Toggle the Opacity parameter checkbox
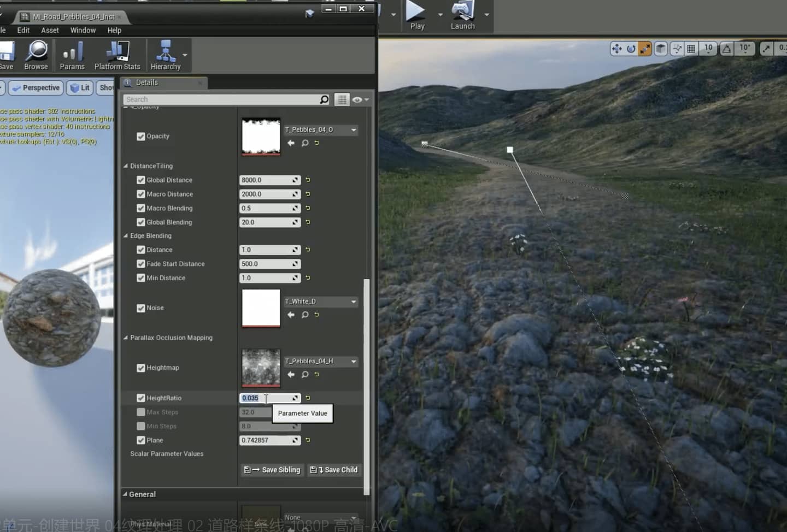The height and width of the screenshot is (532, 787). tap(141, 137)
